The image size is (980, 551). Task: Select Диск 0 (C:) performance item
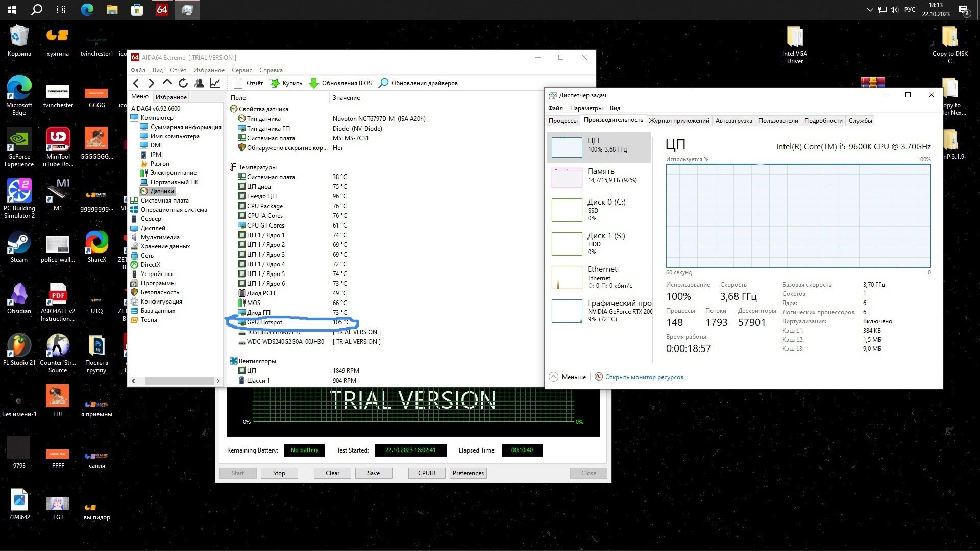[599, 210]
